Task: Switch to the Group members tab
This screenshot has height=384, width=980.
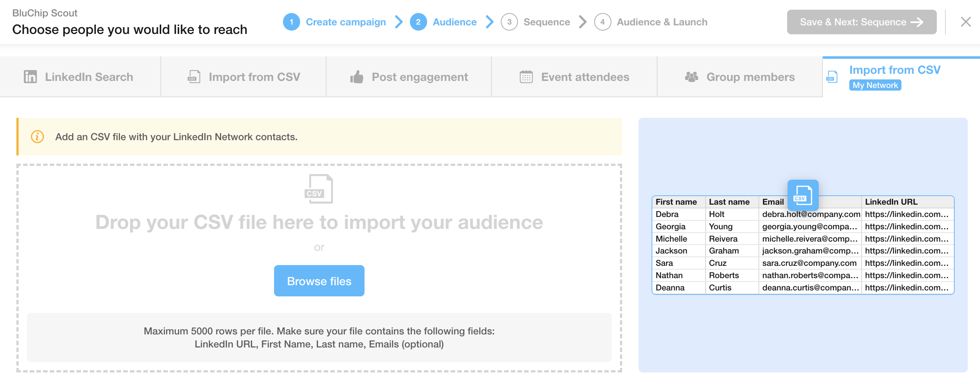Action: (x=739, y=77)
